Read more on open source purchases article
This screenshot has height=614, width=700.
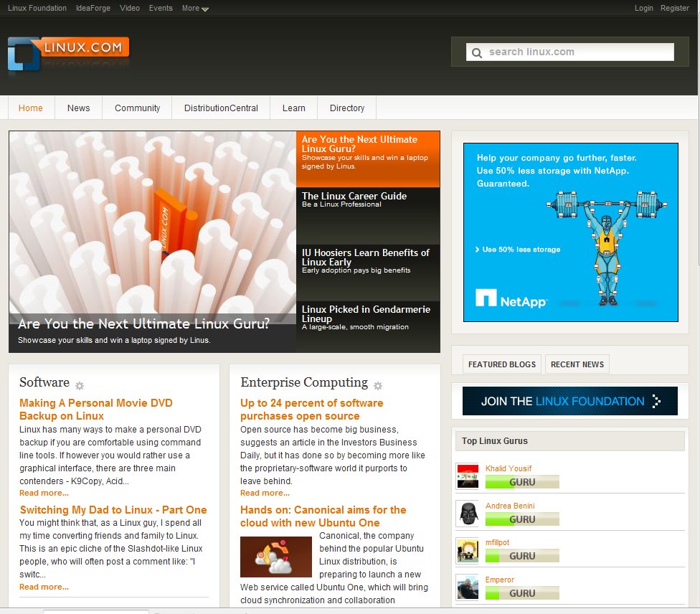265,493
